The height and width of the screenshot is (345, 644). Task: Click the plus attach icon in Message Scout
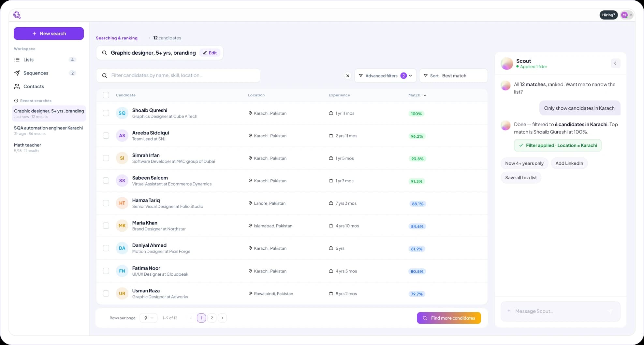508,311
